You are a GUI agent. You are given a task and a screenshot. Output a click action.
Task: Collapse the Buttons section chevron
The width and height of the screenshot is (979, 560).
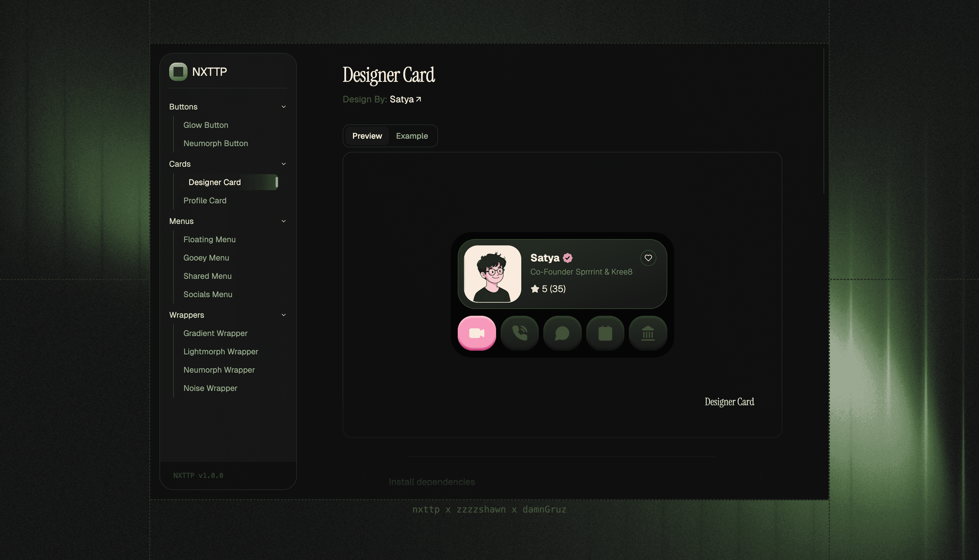284,107
